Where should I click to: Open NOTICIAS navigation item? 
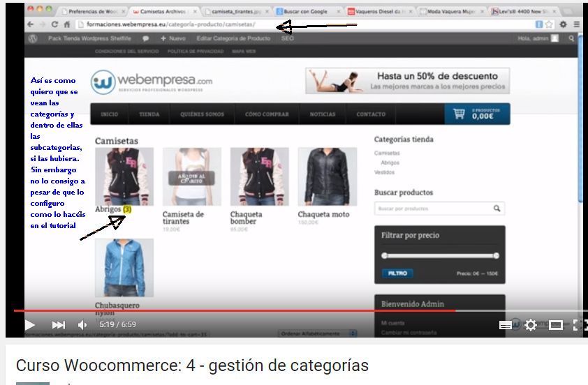[x=322, y=114]
